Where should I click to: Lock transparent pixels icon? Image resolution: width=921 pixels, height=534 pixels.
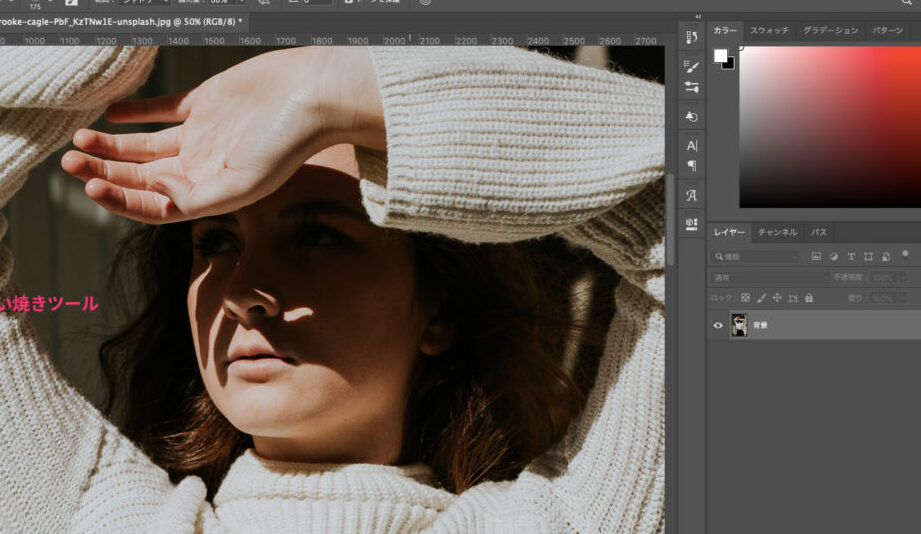tap(745, 298)
